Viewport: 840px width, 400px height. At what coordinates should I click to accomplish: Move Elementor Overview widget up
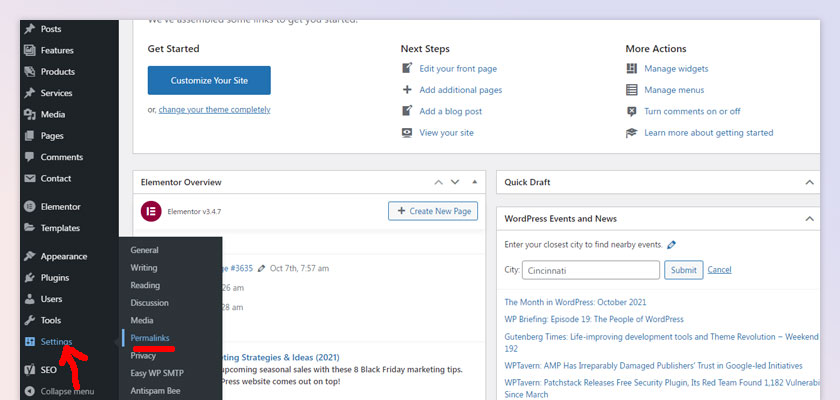click(438, 182)
